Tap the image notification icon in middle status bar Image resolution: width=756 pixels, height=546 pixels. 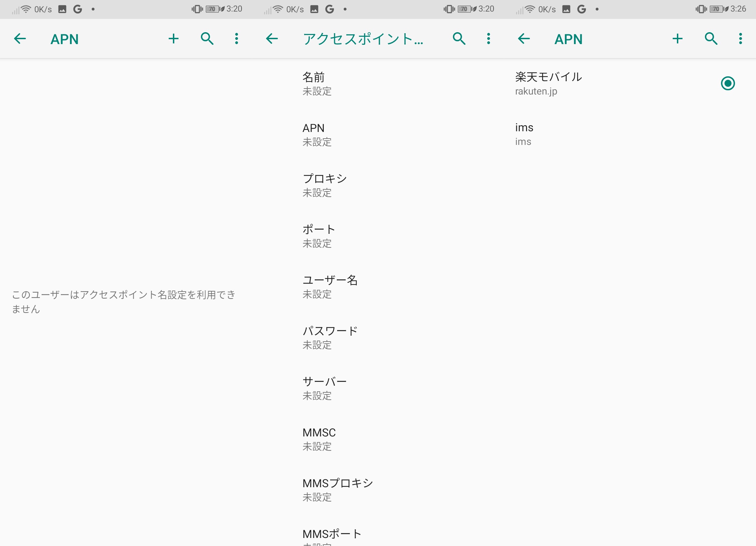314,9
